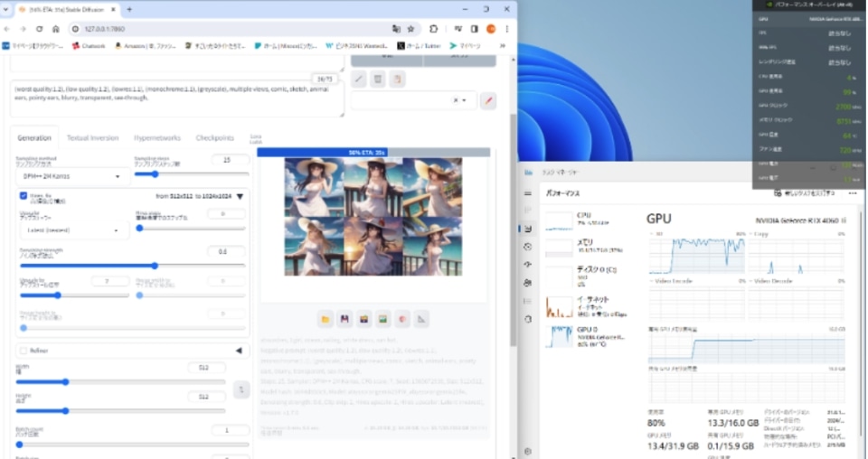Image resolution: width=868 pixels, height=459 pixels.
Task: Open the Amazon bookmark
Action: (x=145, y=46)
